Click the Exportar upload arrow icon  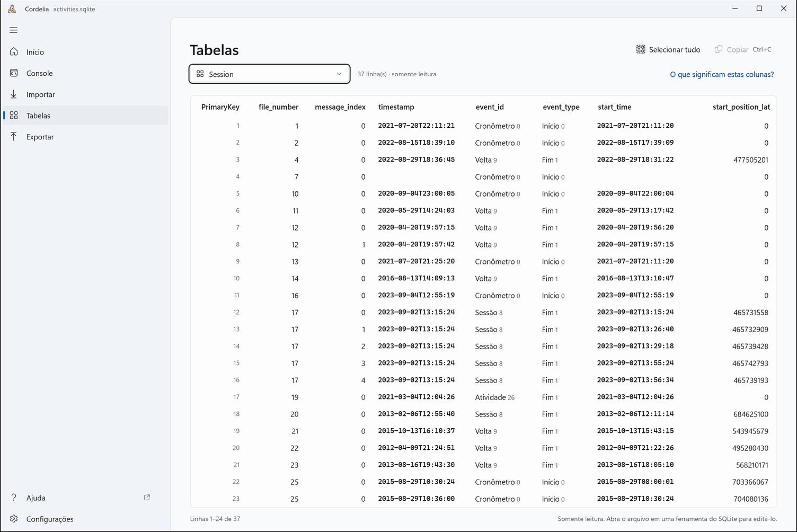pyautogui.click(x=14, y=137)
